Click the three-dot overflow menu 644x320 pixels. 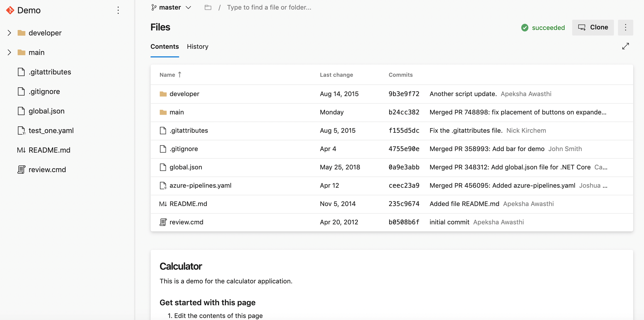(626, 27)
